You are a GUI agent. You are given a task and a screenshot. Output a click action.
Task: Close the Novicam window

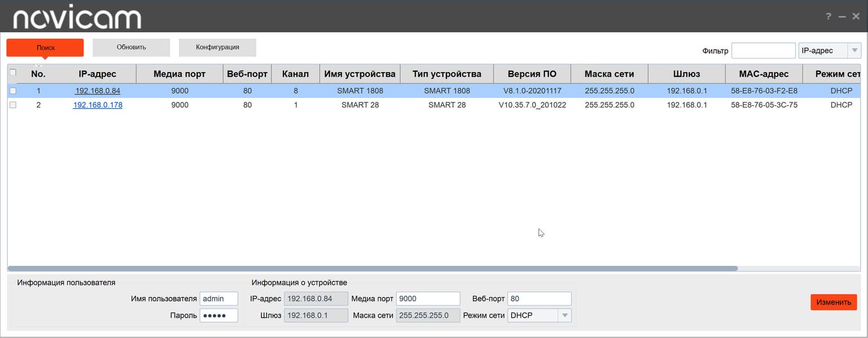pyautogui.click(x=856, y=16)
